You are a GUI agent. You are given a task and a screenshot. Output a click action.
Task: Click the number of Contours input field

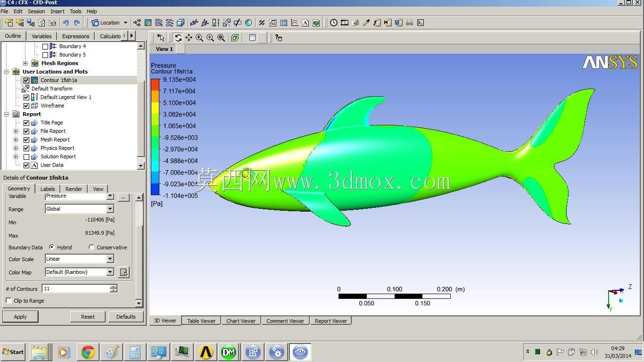75,288
